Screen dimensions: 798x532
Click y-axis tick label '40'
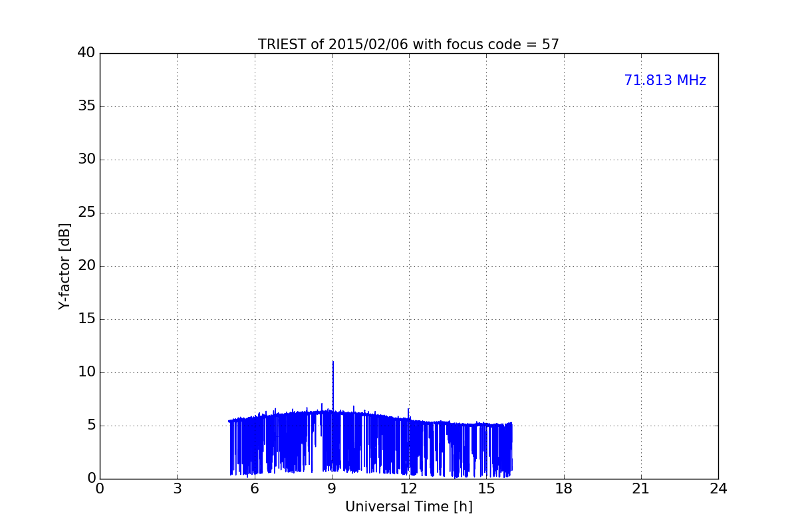(x=86, y=53)
